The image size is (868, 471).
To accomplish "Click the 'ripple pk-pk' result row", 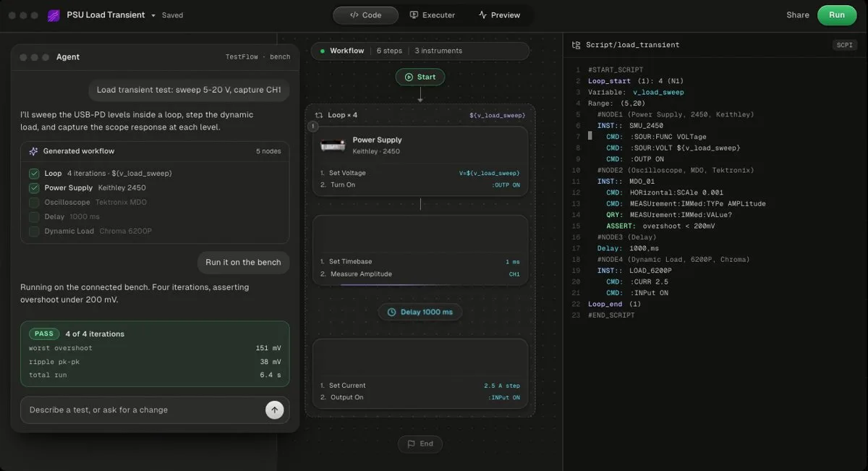I will click(155, 362).
